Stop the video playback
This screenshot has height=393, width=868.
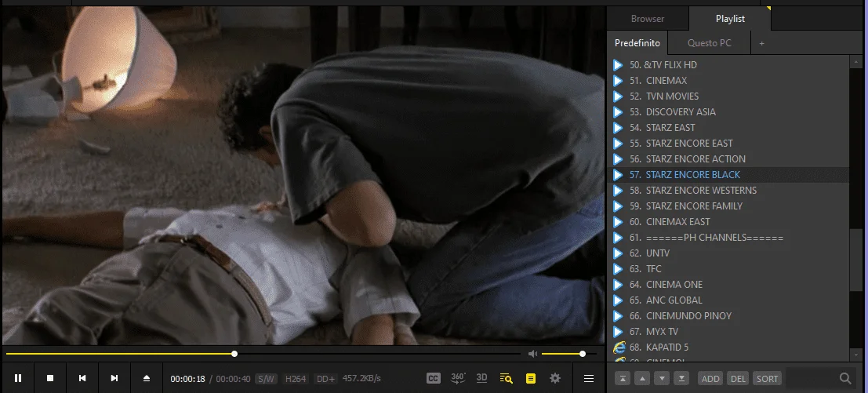point(50,378)
